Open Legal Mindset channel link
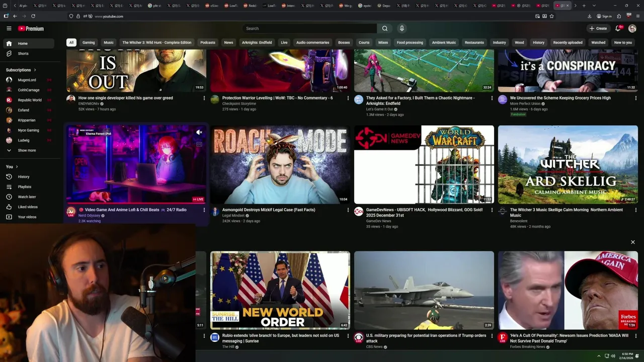The height and width of the screenshot is (362, 644). coord(233,216)
